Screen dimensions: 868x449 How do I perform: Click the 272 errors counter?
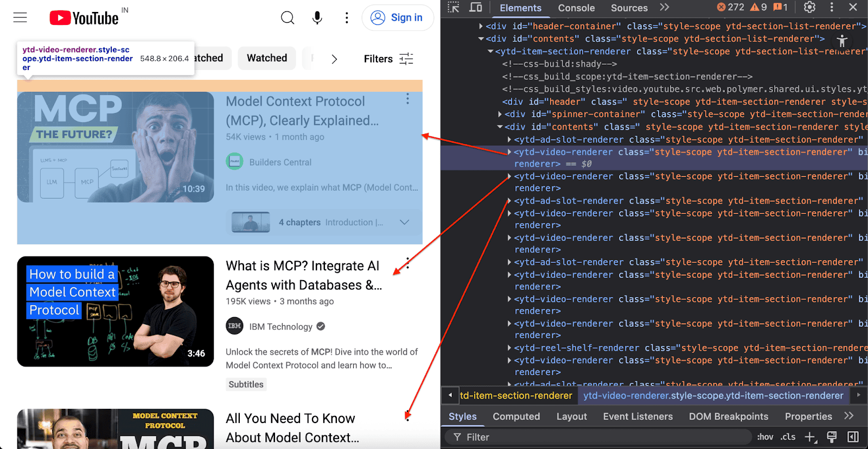coord(731,7)
